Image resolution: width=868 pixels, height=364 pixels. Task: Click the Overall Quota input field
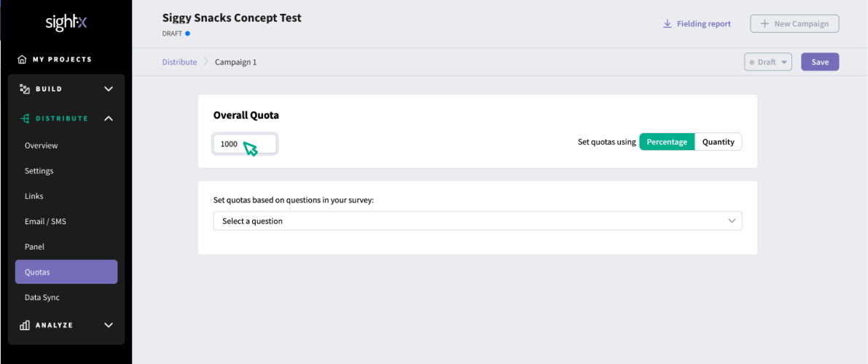tap(245, 144)
